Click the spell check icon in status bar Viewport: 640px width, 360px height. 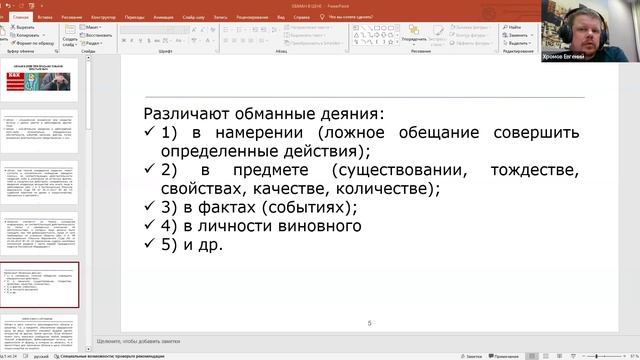(x=25, y=356)
